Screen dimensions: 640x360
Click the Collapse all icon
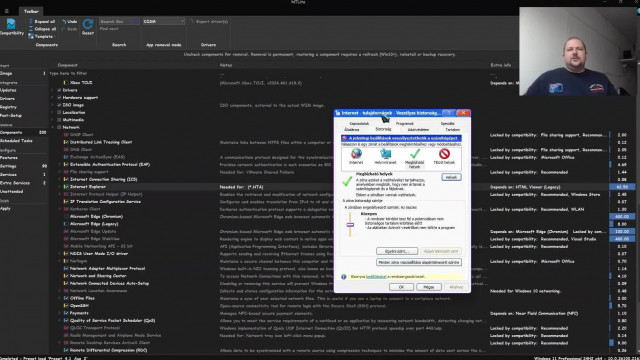coord(31,29)
